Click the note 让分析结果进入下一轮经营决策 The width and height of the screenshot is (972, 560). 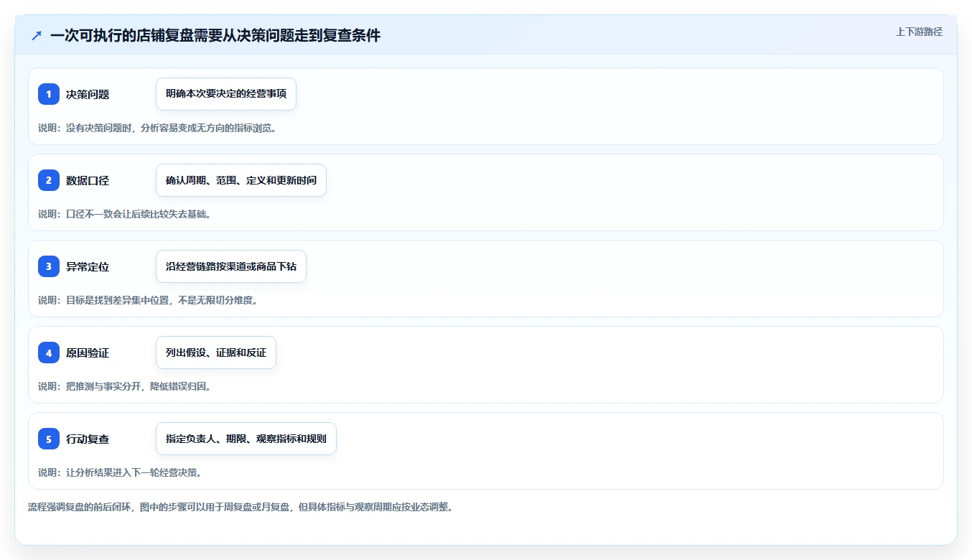coord(120,472)
